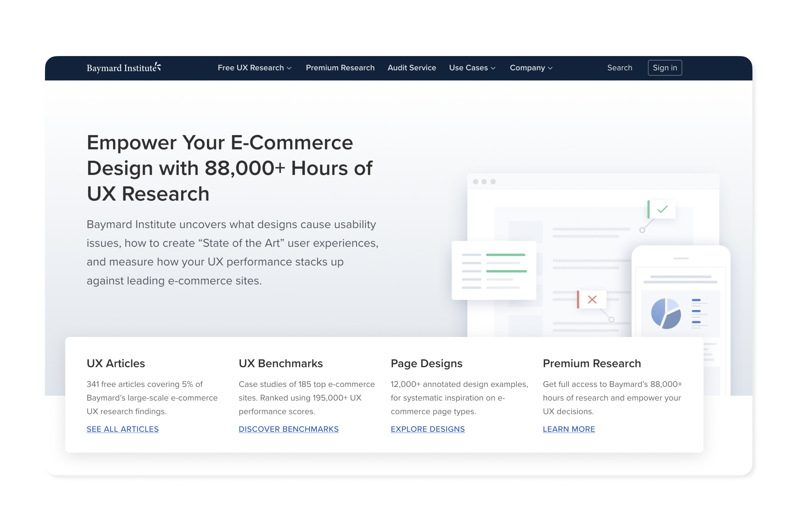This screenshot has width=798, height=532.
Task: Click the EXPLORE DESIGNS link
Action: [428, 429]
